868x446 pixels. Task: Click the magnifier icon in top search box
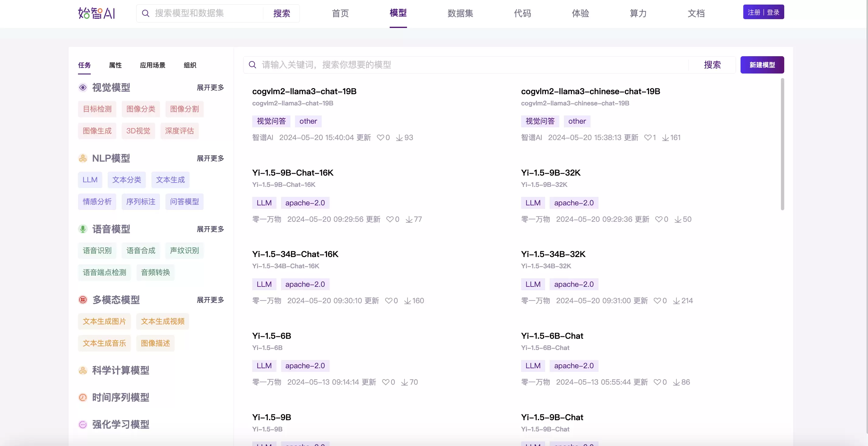click(146, 13)
